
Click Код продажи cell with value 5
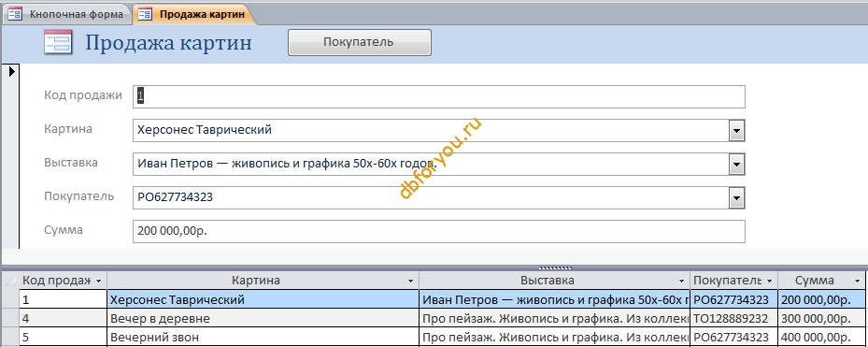pyautogui.click(x=64, y=337)
